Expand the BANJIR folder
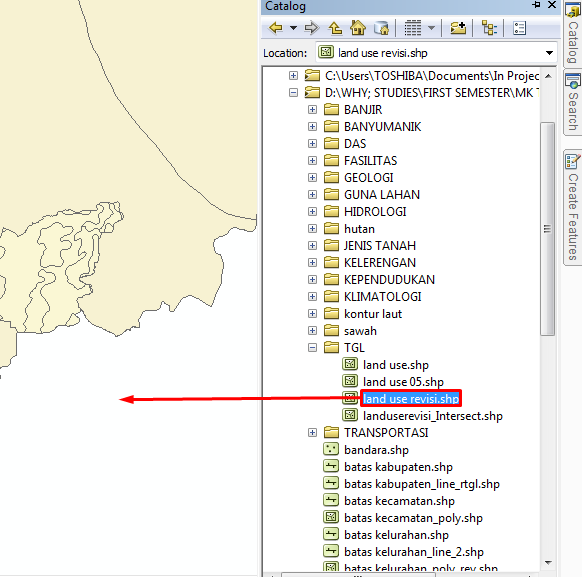582x577 pixels. point(313,109)
